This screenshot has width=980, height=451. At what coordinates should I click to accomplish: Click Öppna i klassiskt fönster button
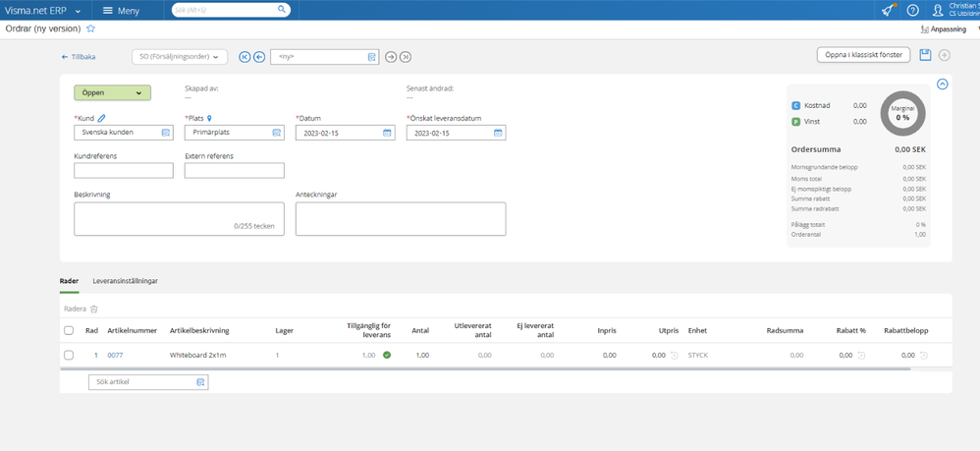[863, 55]
